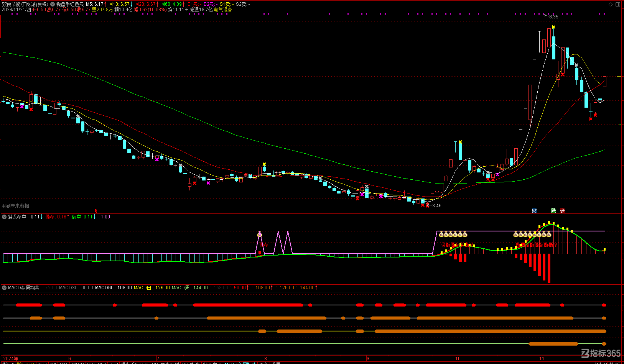Viewport: 624px width, 364px height.
Task: Click the 8.35 high price label
Action: tap(554, 17)
